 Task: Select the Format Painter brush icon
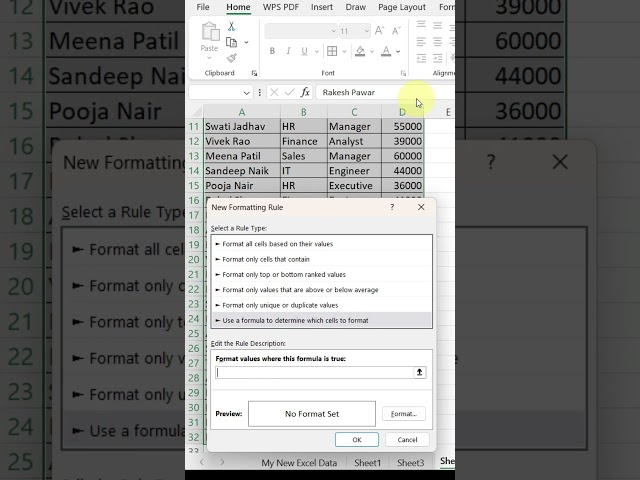(x=231, y=58)
